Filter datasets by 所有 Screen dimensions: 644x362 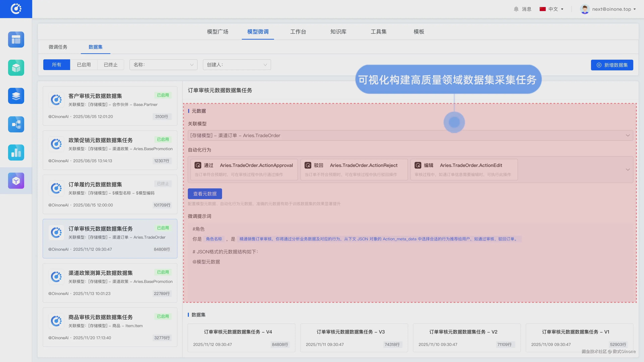pyautogui.click(x=57, y=65)
